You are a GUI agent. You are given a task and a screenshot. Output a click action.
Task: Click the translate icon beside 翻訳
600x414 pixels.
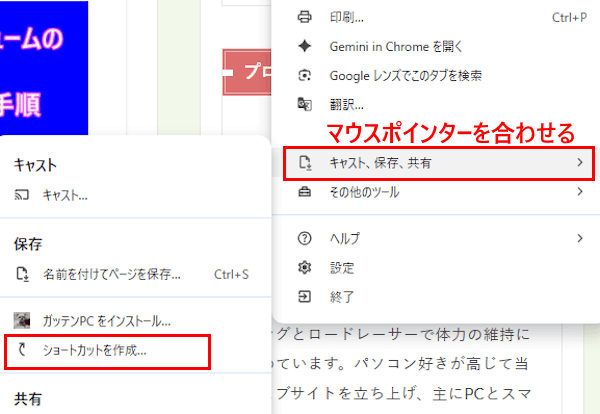pyautogui.click(x=305, y=104)
